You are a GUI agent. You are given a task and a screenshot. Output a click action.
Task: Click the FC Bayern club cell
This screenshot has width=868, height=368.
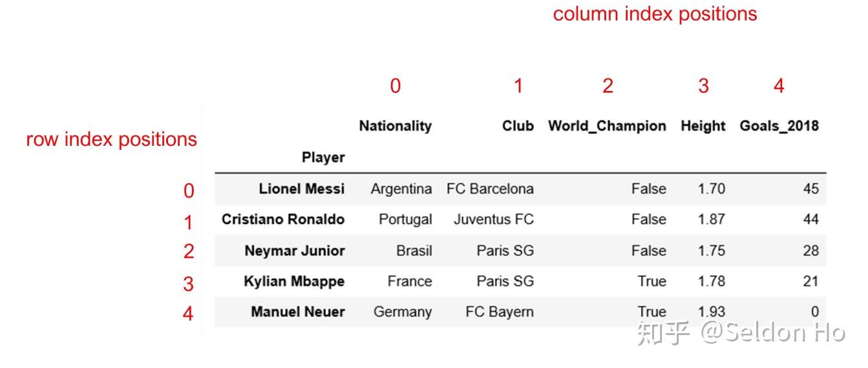click(x=500, y=312)
